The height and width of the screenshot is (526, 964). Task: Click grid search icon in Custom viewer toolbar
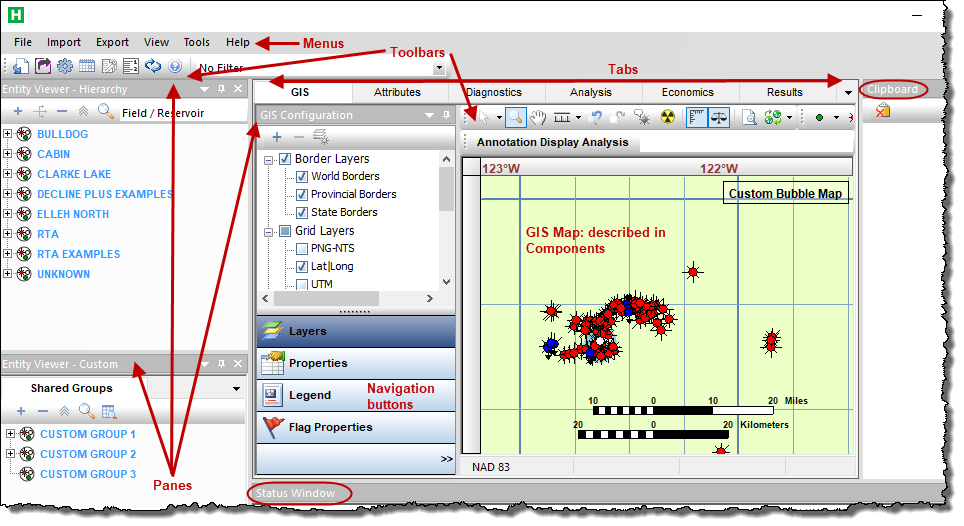(109, 411)
